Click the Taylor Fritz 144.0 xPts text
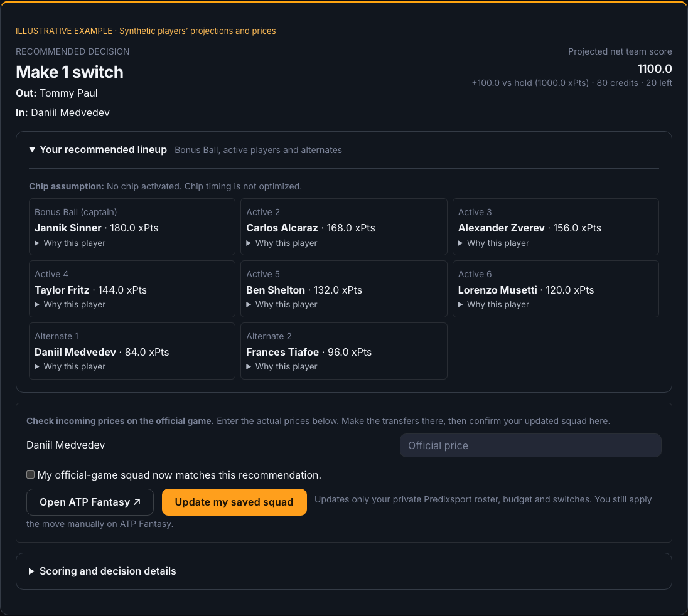The width and height of the screenshot is (688, 616). (91, 290)
